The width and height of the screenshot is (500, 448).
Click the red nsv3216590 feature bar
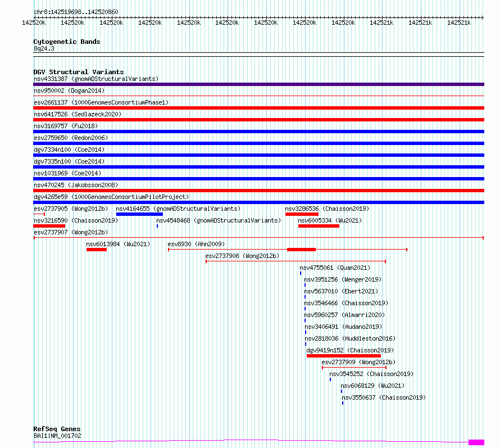coord(49,226)
